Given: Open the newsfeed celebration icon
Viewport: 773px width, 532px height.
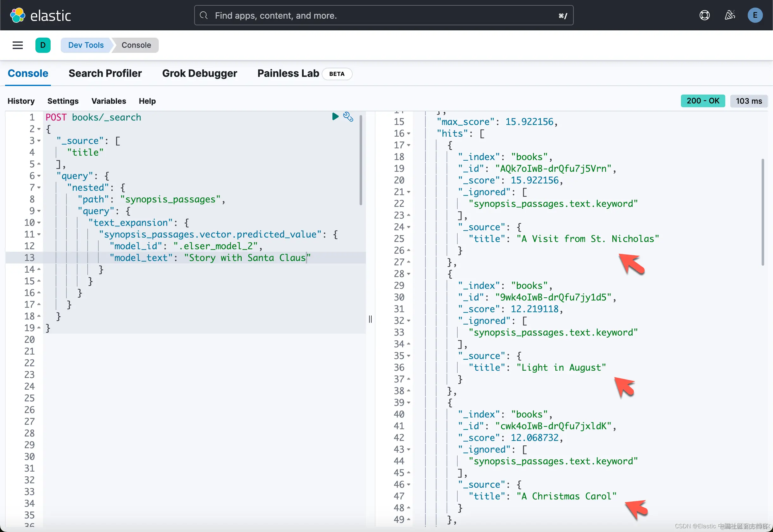Looking at the screenshot, I should click(730, 15).
